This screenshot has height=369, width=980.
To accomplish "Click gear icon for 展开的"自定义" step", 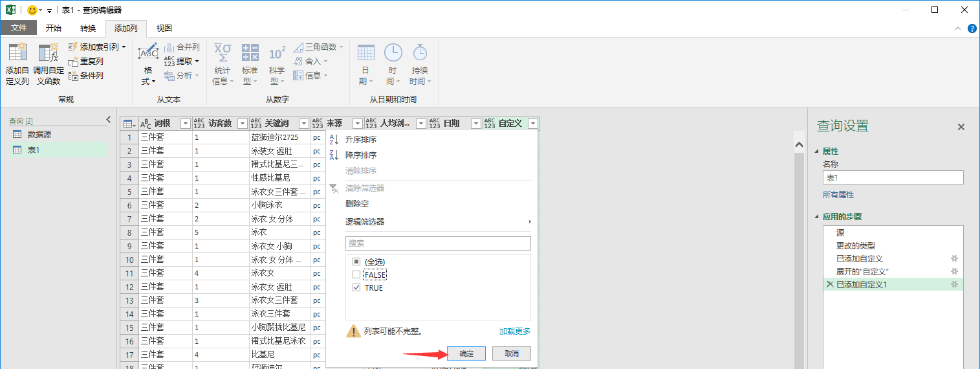I will 954,271.
